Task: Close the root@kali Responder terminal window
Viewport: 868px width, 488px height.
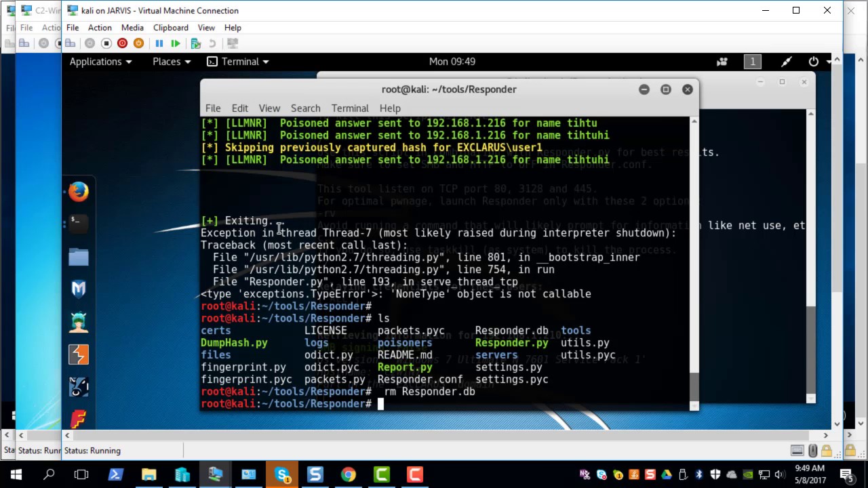Action: [688, 89]
